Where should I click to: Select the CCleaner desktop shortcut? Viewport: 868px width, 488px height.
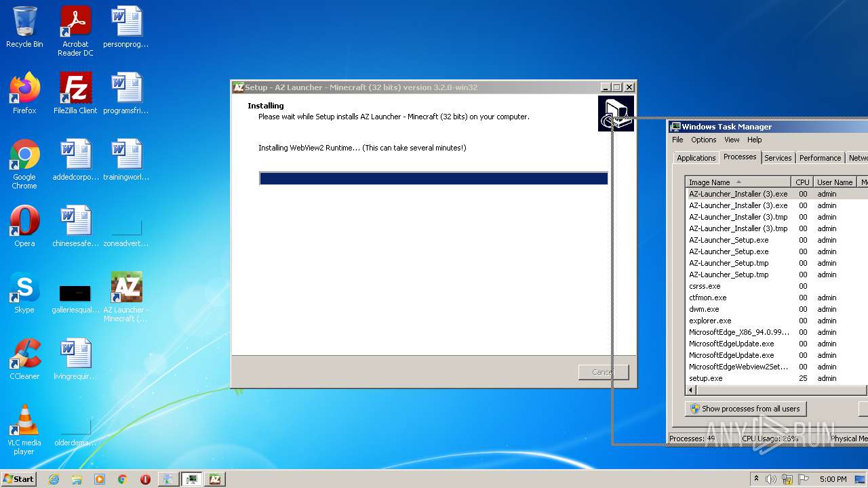click(24, 359)
